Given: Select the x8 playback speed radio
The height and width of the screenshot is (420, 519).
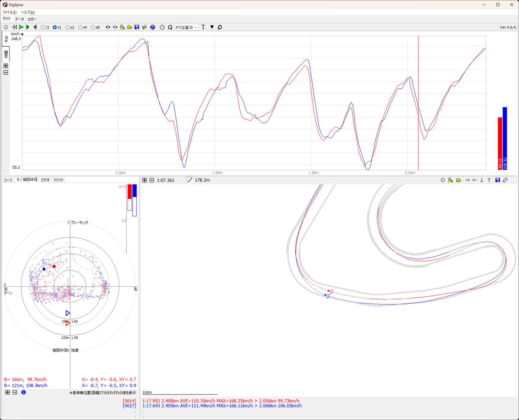Looking at the screenshot, I should 93,27.
